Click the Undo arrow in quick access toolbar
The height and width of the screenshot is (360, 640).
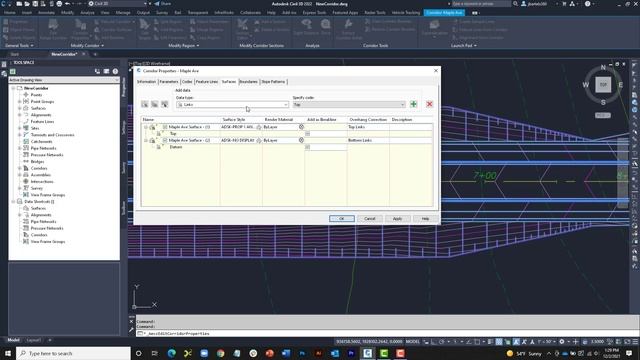click(68, 4)
